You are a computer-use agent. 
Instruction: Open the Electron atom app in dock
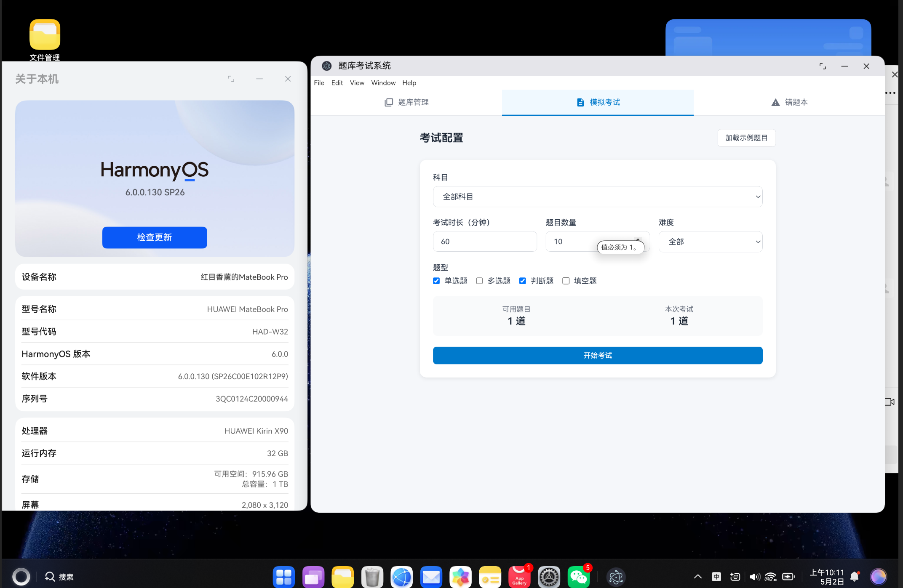pyautogui.click(x=616, y=577)
